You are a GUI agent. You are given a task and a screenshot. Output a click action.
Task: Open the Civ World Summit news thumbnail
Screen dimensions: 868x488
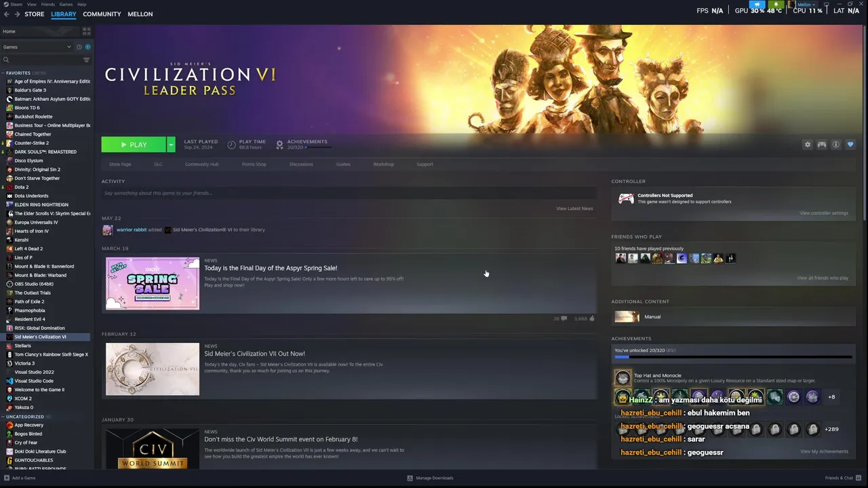(153, 449)
